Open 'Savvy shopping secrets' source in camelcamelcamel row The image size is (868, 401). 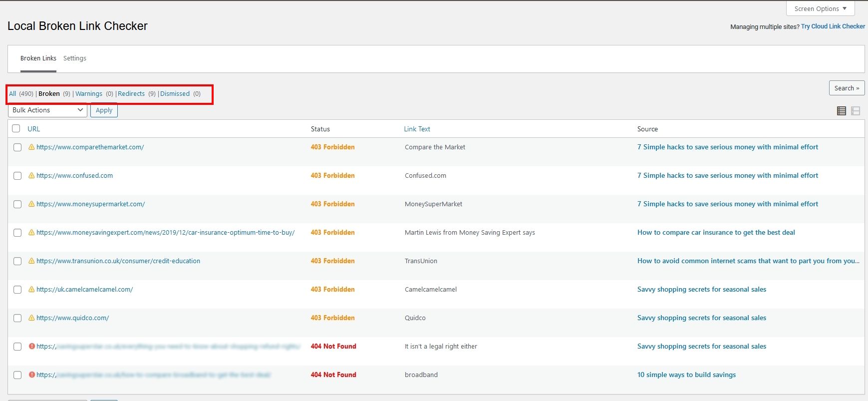click(x=702, y=290)
